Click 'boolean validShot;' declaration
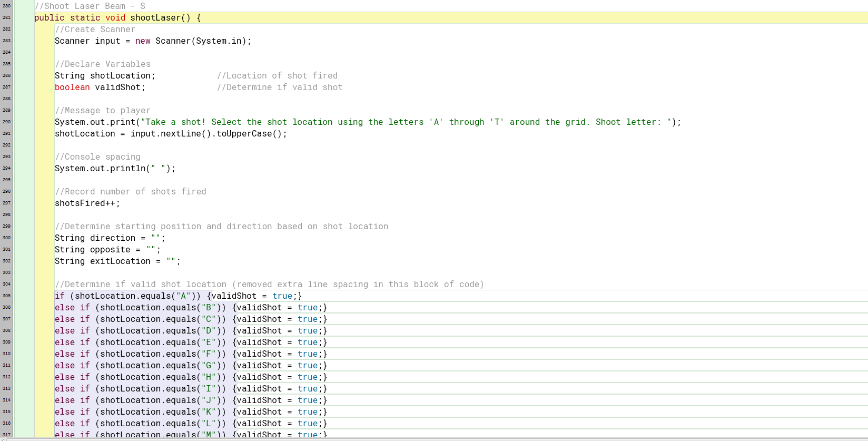Viewport: 868px width, 441px height. 100,87
